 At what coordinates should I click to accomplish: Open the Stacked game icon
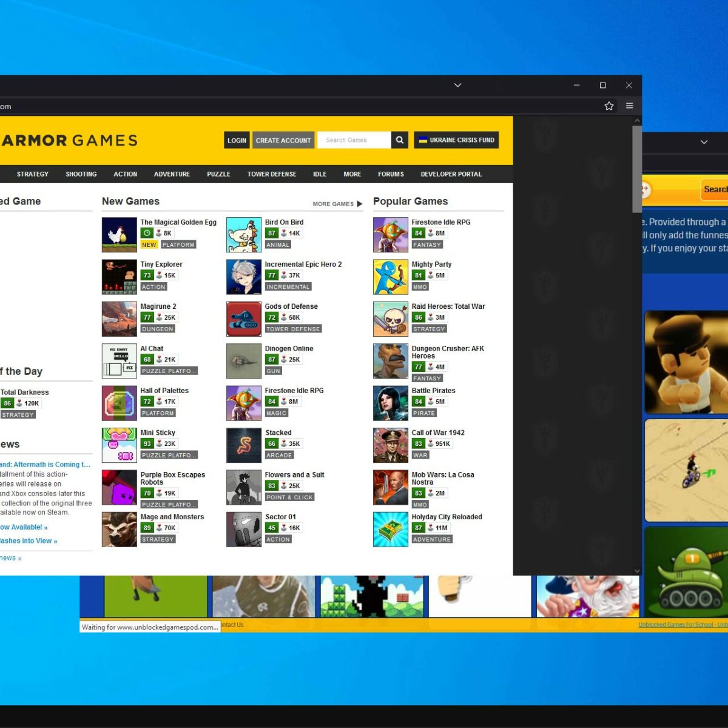[244, 445]
